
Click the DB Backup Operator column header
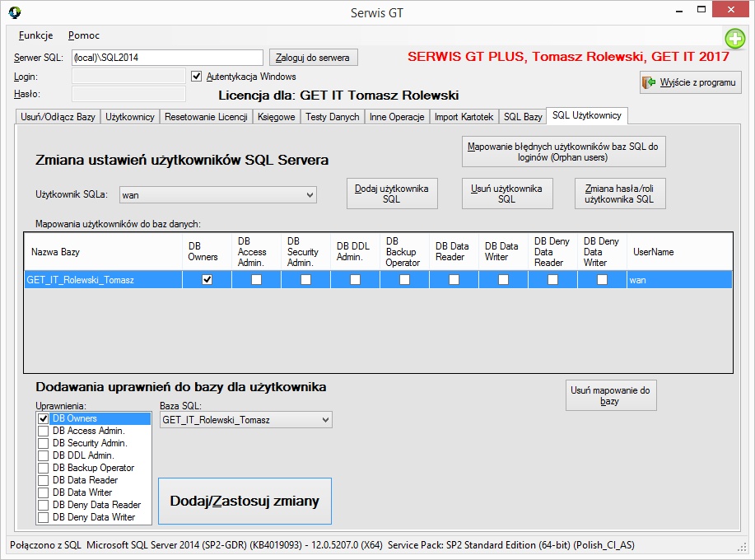404,252
